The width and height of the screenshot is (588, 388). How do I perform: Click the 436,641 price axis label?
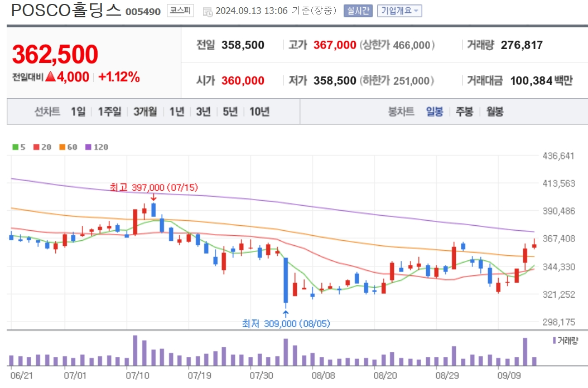pyautogui.click(x=559, y=156)
